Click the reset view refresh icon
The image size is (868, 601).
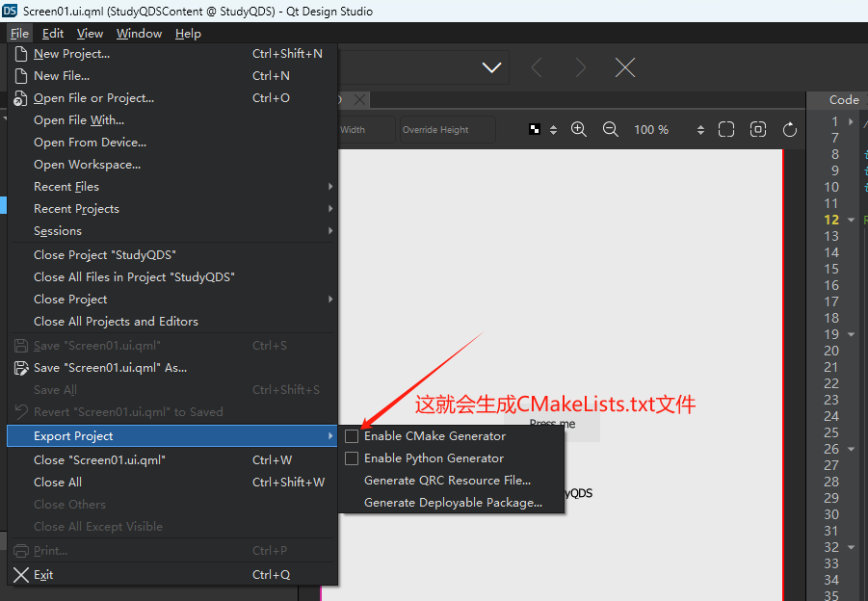(x=789, y=129)
